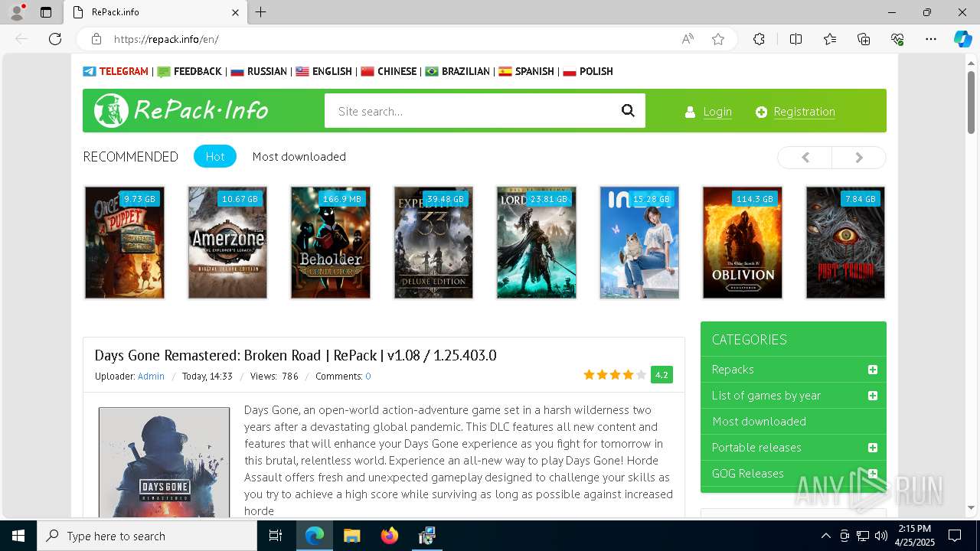Expand the Repacks category

coord(872,370)
